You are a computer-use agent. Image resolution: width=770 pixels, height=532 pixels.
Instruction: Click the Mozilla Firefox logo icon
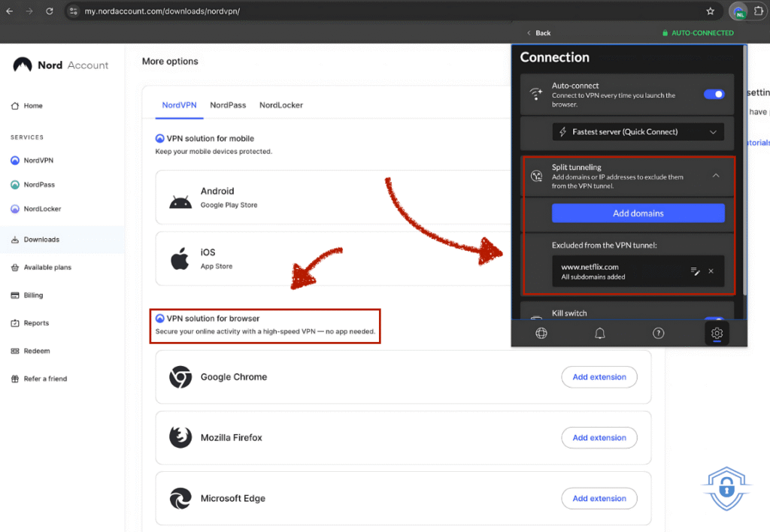click(180, 437)
